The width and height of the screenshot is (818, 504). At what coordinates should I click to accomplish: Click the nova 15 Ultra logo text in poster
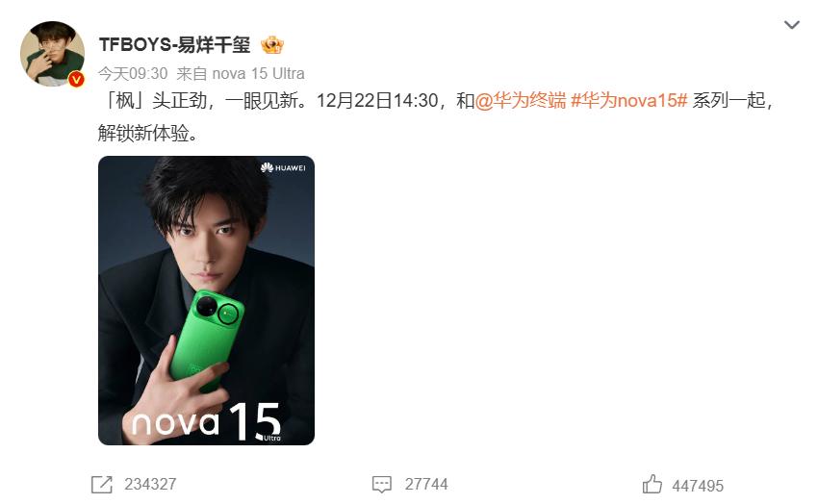pyautogui.click(x=207, y=422)
